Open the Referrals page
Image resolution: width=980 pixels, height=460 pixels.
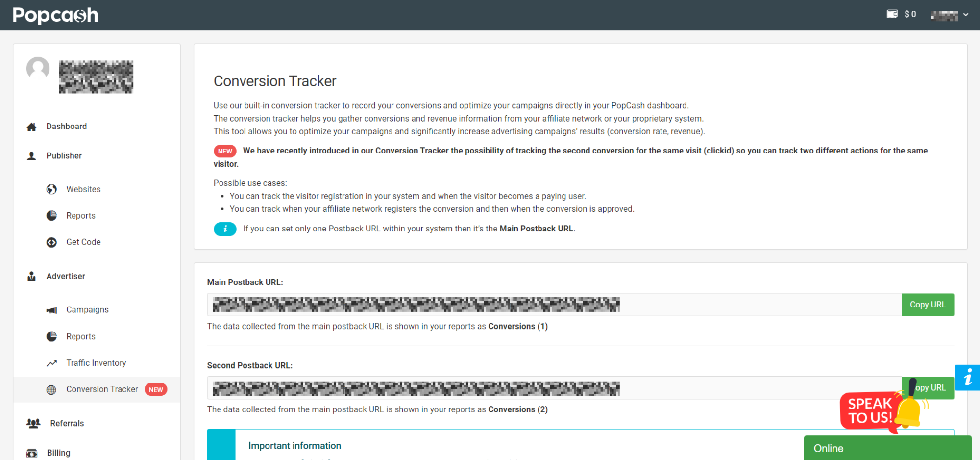point(67,424)
